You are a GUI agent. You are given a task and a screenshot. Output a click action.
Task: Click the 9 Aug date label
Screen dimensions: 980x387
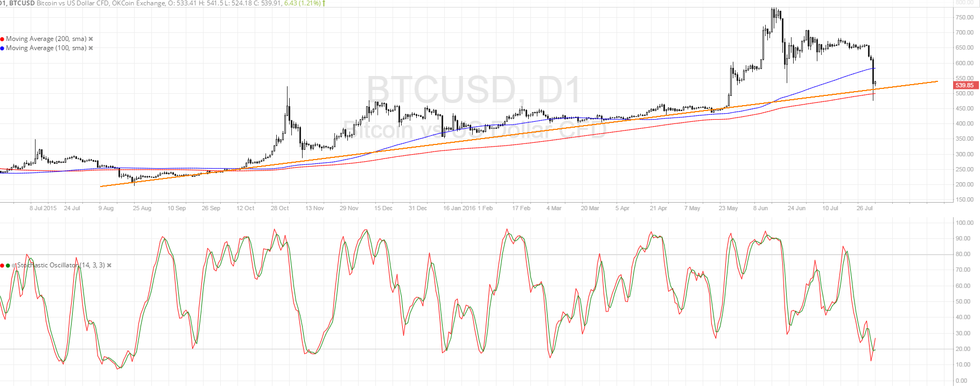point(106,208)
